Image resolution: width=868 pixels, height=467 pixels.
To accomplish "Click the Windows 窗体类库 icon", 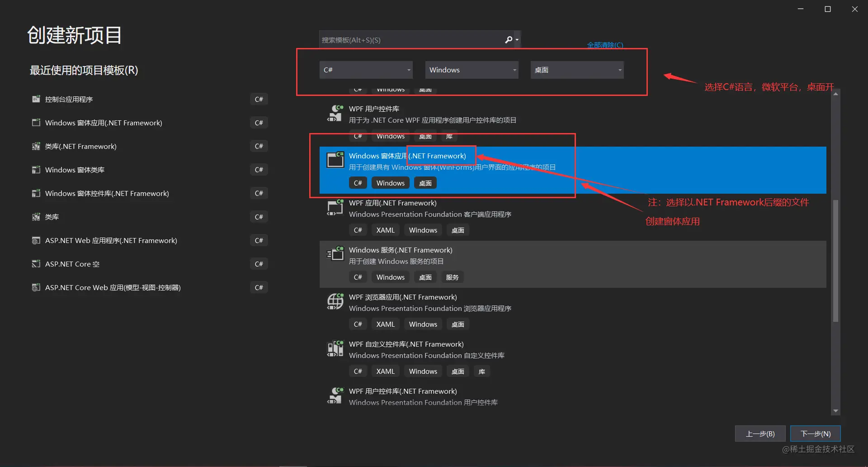I will pos(36,170).
